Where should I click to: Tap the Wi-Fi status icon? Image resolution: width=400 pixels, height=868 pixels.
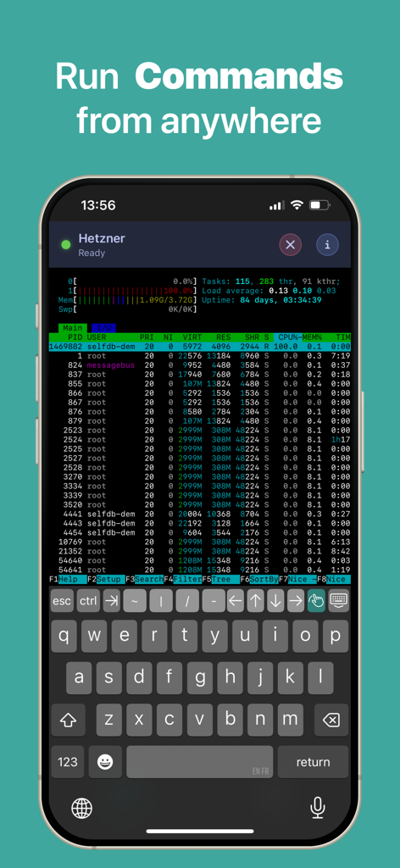[297, 205]
